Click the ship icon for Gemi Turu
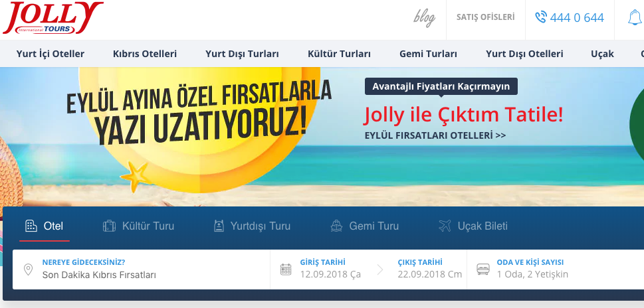644x308 pixels. pyautogui.click(x=337, y=226)
